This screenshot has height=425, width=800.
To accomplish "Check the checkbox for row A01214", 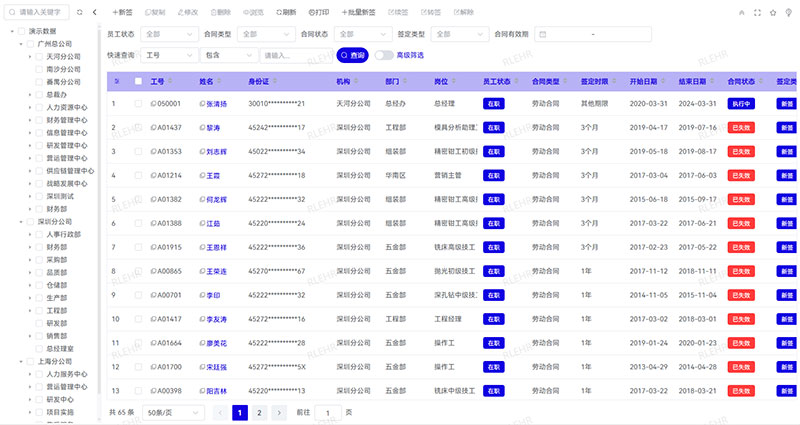I will click(138, 176).
